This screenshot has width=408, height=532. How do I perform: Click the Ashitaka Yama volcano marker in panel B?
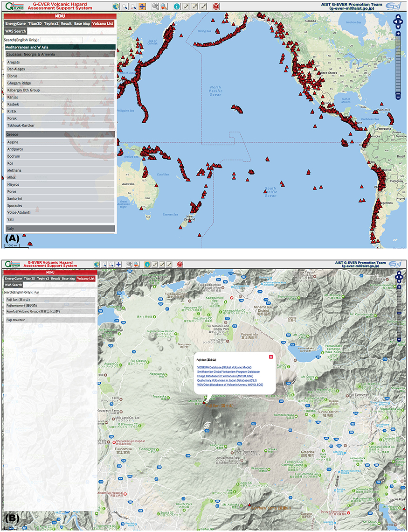(249, 505)
